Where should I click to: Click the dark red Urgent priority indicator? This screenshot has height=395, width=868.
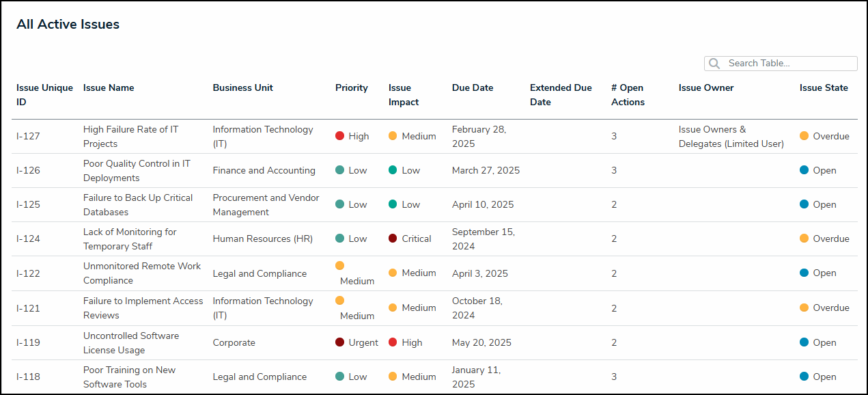click(339, 342)
